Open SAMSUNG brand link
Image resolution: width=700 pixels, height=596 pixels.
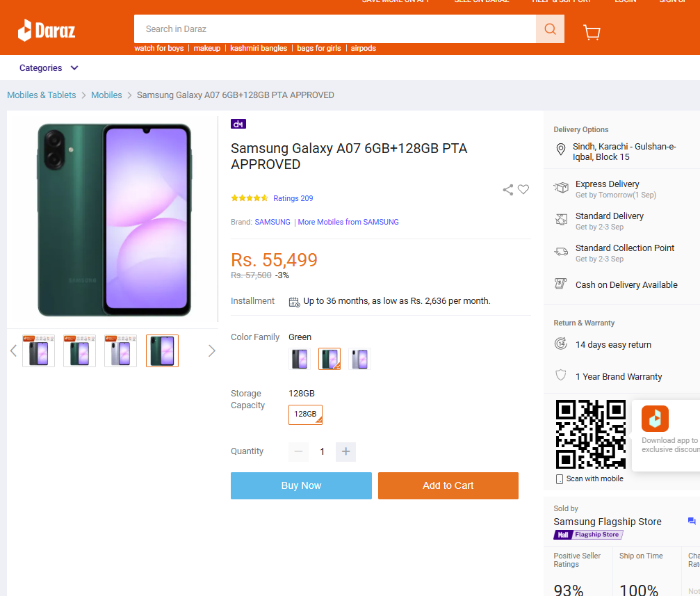[x=272, y=222]
